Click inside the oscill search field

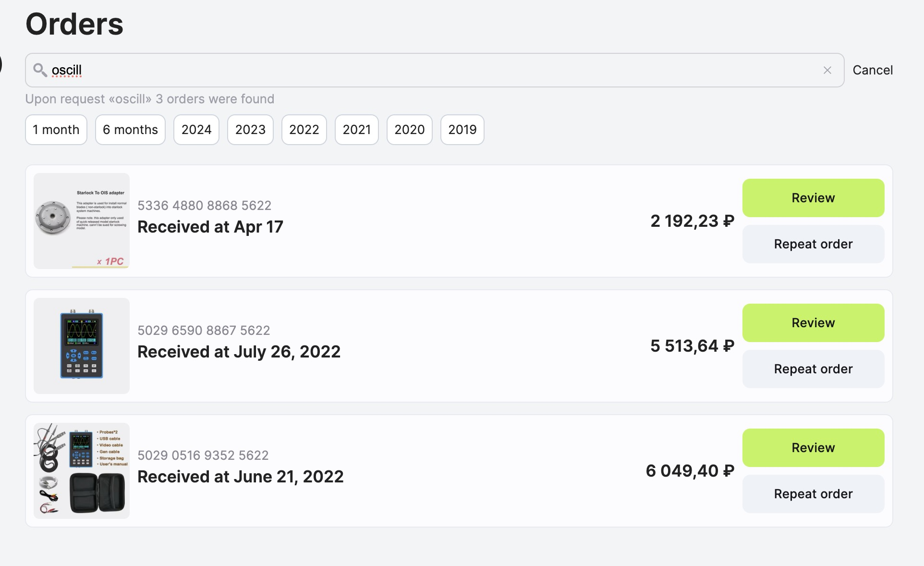click(432, 70)
